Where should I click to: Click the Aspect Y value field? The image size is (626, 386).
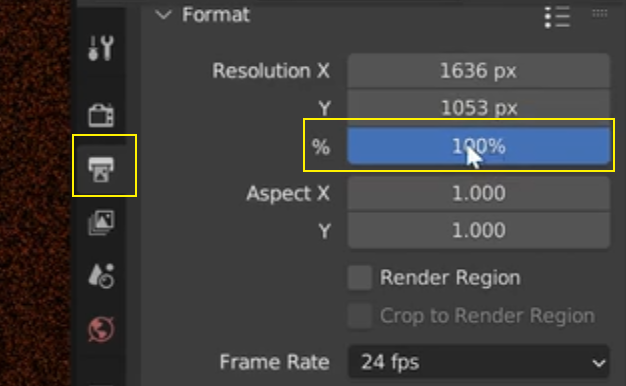pos(479,230)
